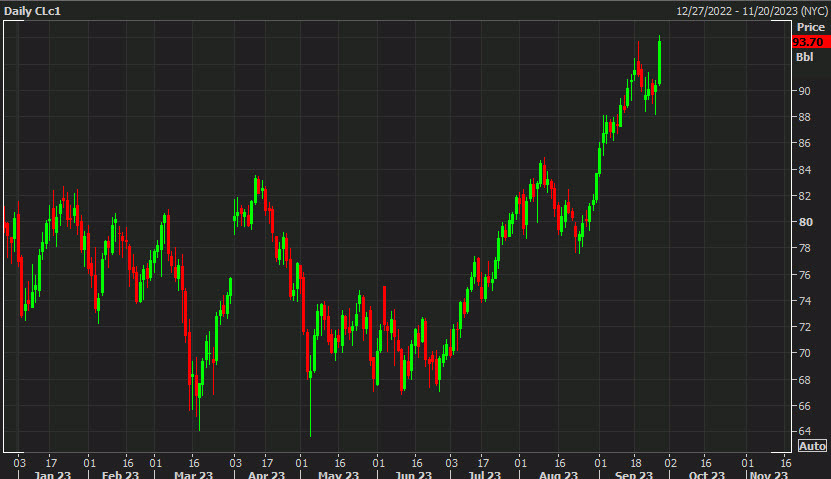Screen dimensions: 831x479
Task: Click the 72 price axis label
Action: [x=805, y=327]
